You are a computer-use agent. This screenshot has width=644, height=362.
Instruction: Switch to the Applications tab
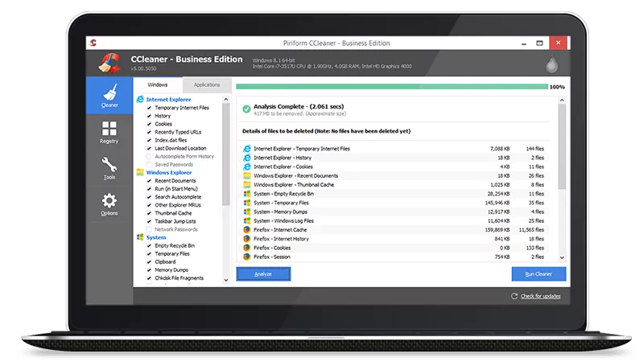pos(207,85)
